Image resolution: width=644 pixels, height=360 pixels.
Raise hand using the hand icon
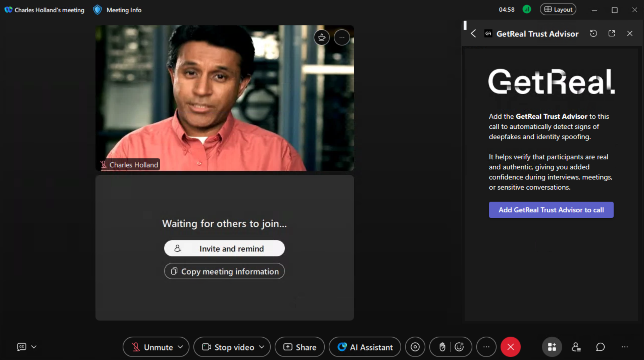click(442, 347)
